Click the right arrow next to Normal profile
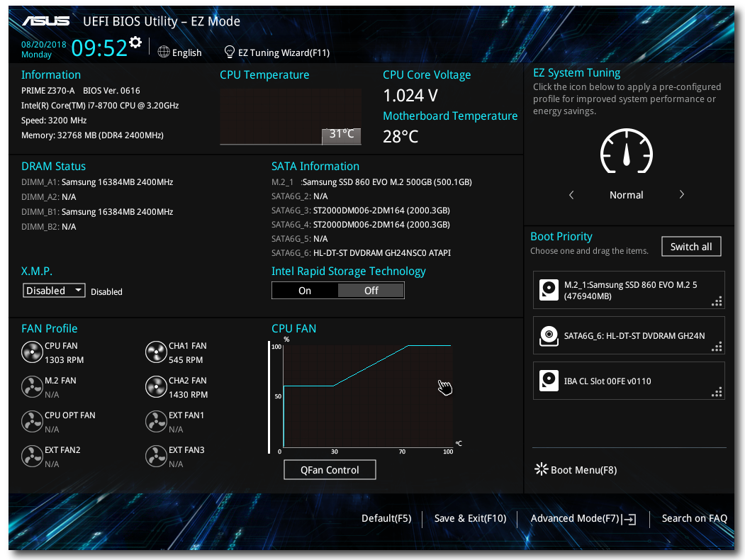This screenshot has width=745, height=560. (x=681, y=194)
